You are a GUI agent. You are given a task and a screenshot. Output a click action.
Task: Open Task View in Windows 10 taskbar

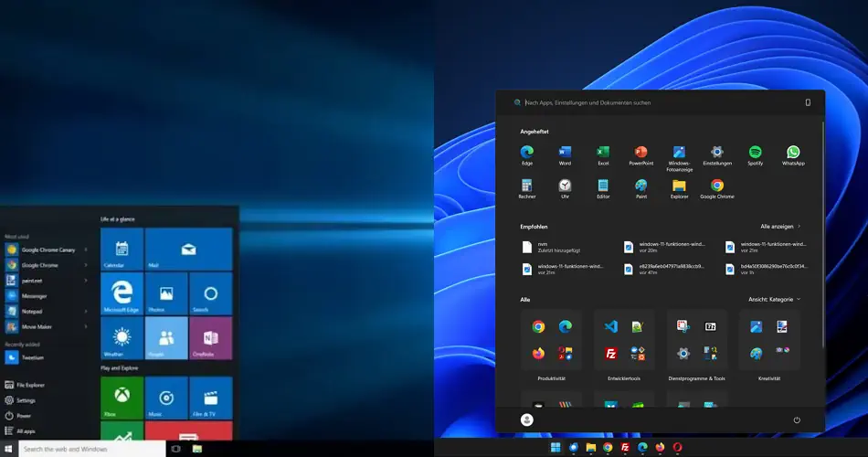click(176, 449)
